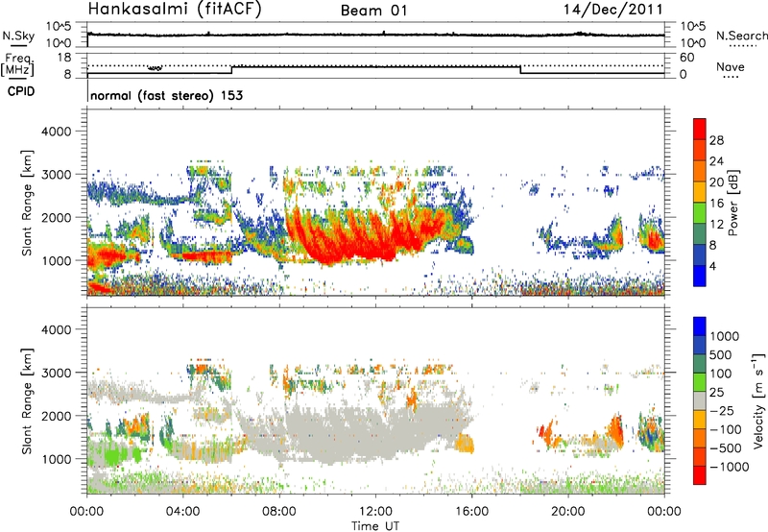The width and height of the screenshot is (768, 532).
Task: Click 'Slant Range [km]' label of velocity panel
Action: [27, 400]
